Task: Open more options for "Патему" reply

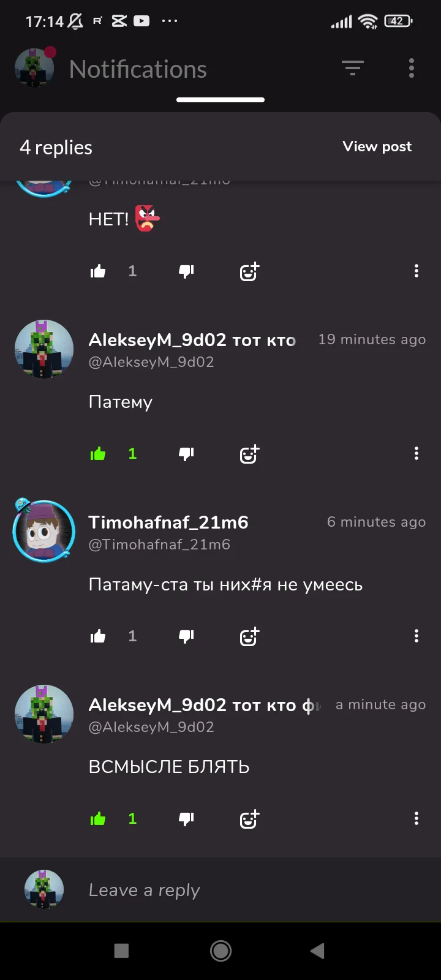Action: coord(417,453)
